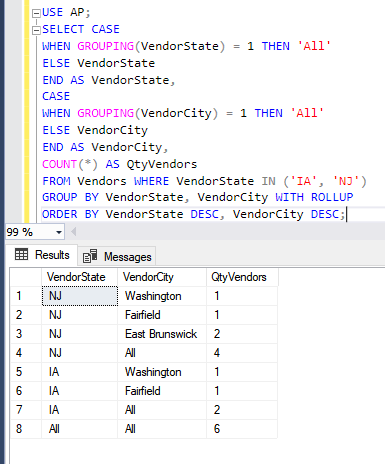Screen dimensions: 385x464
Task: Select the QtyVendors value 4 in row 4
Action: 242,353
